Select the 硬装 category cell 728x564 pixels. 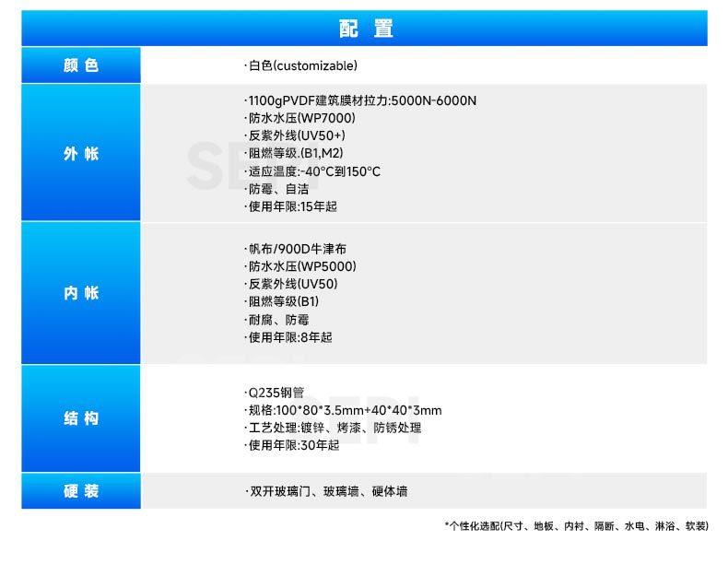coord(81,490)
